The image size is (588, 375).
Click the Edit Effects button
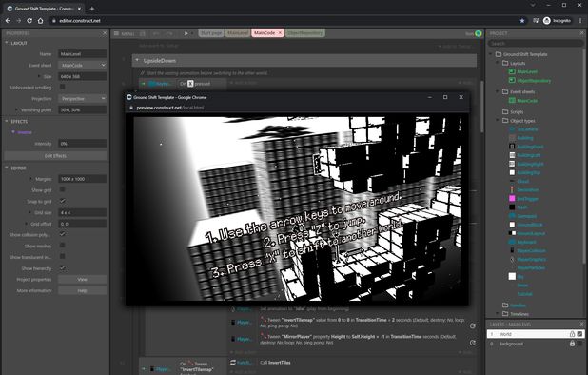click(55, 156)
